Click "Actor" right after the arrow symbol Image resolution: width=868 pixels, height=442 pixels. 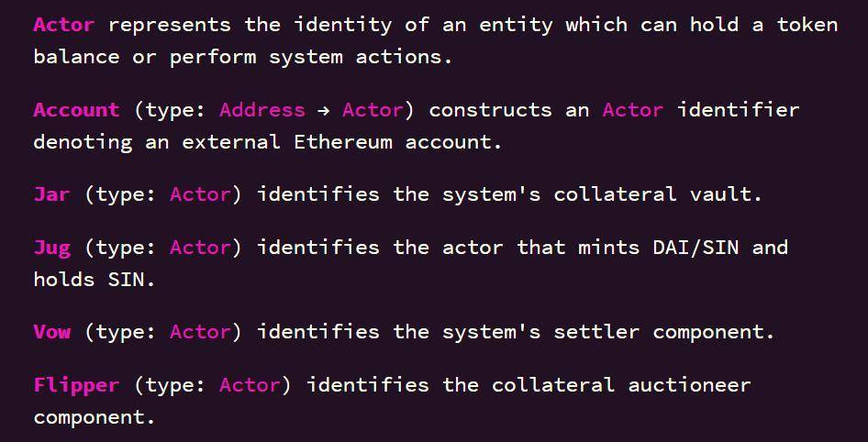click(373, 110)
